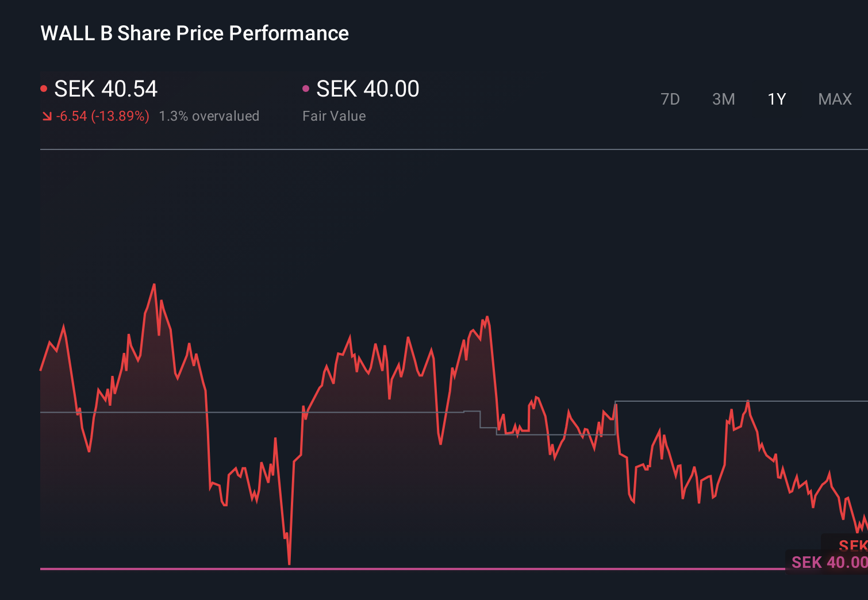Open the WALL B Share Price Performance header
This screenshot has height=600, width=868.
[194, 33]
